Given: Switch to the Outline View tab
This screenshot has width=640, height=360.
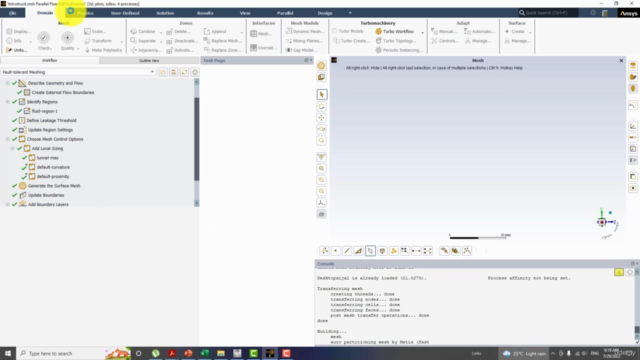Looking at the screenshot, I should (x=149, y=60).
